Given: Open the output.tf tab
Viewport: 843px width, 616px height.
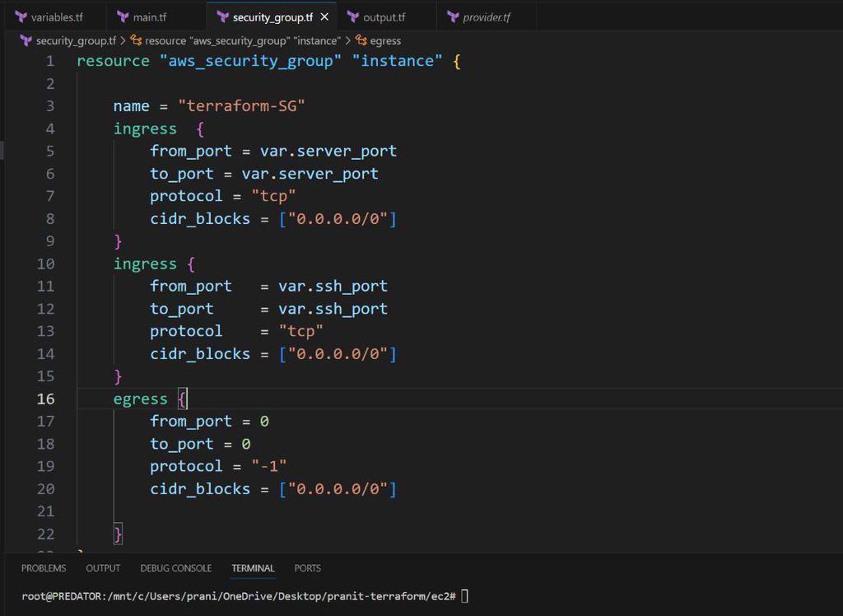Looking at the screenshot, I should tap(387, 17).
